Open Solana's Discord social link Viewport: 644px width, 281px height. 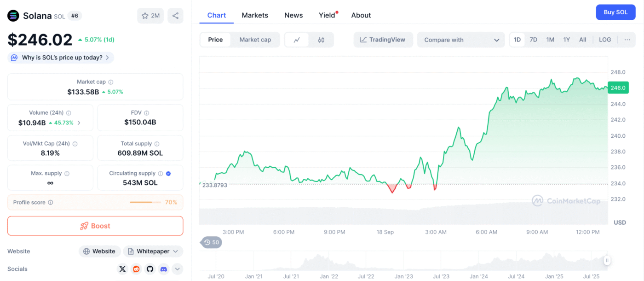coord(164,269)
